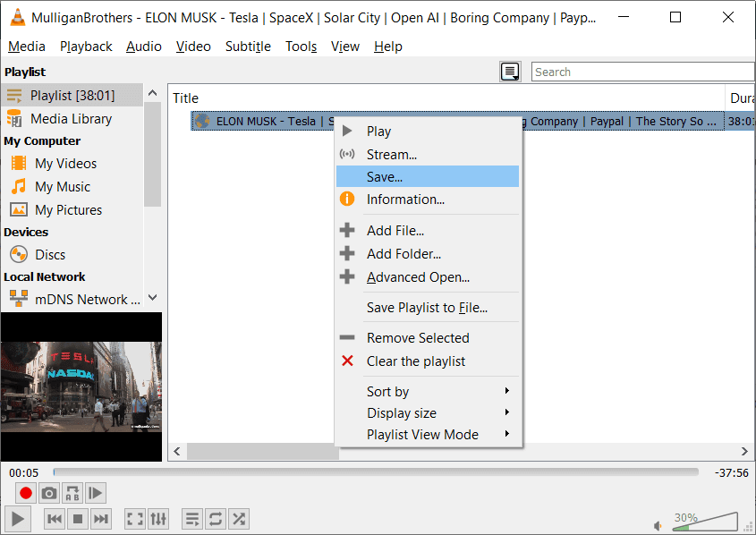This screenshot has height=535, width=756.
Task: Jump to previous media button
Action: (x=55, y=519)
